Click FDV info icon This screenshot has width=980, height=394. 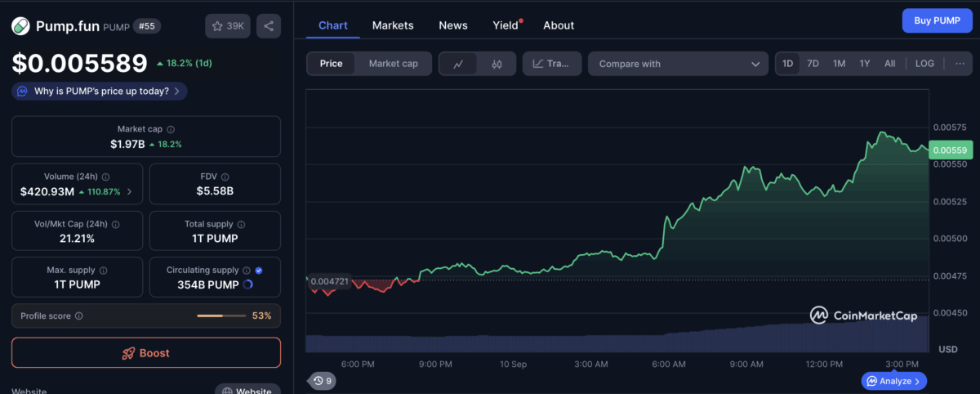(x=225, y=177)
